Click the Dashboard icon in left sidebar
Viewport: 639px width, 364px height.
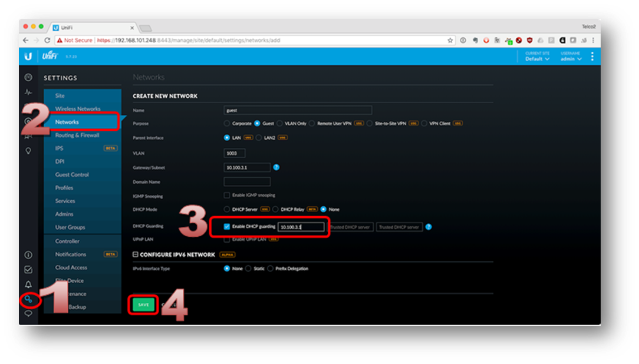28,78
